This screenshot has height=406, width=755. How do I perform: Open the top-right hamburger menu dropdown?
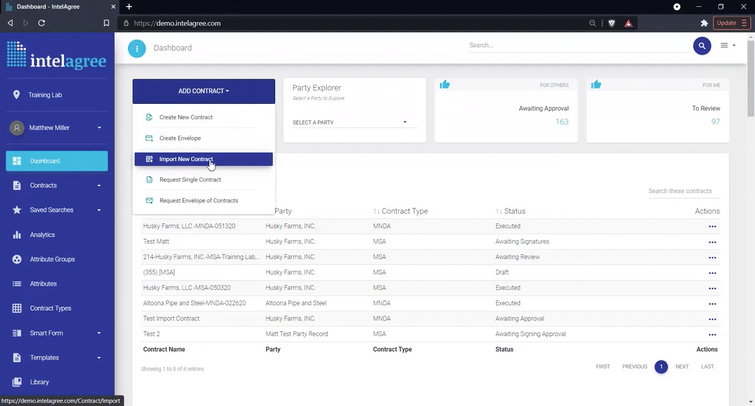coord(728,45)
